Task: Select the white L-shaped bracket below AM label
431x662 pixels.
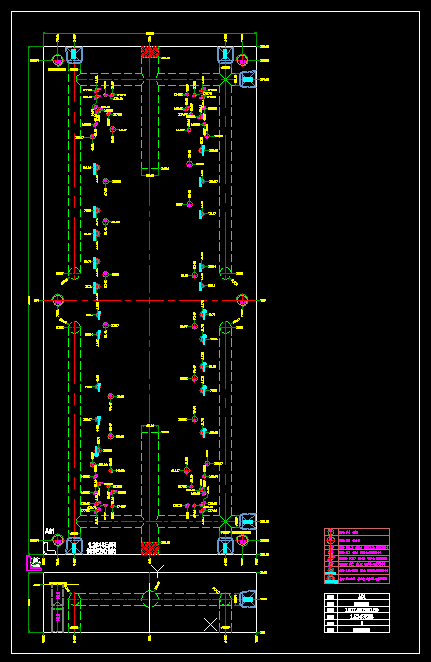Action: (50, 548)
